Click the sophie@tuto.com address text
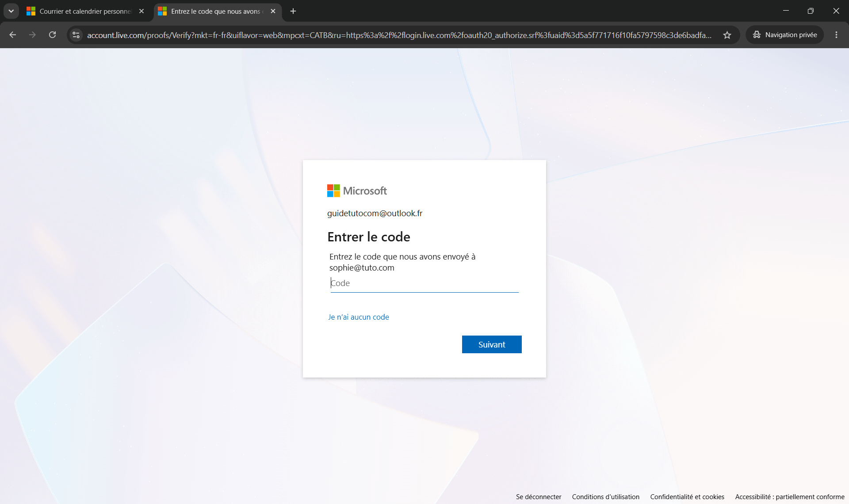 pos(362,267)
